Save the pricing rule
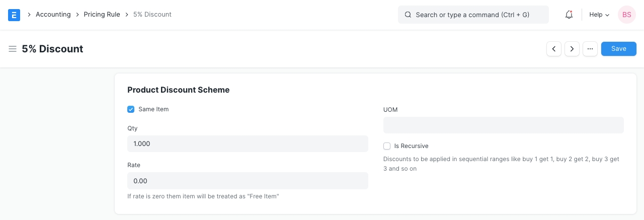This screenshot has width=644, height=220. tap(618, 49)
